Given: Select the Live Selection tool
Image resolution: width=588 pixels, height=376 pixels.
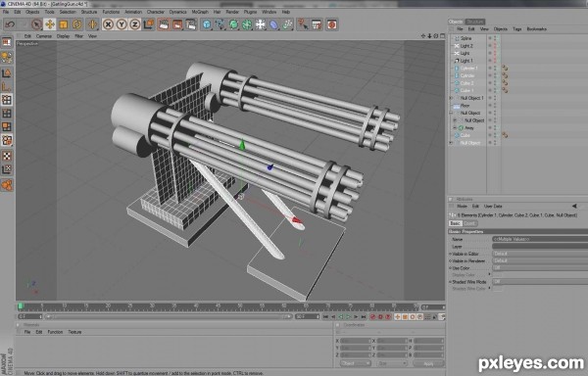Looking at the screenshot, I should coord(36,24).
